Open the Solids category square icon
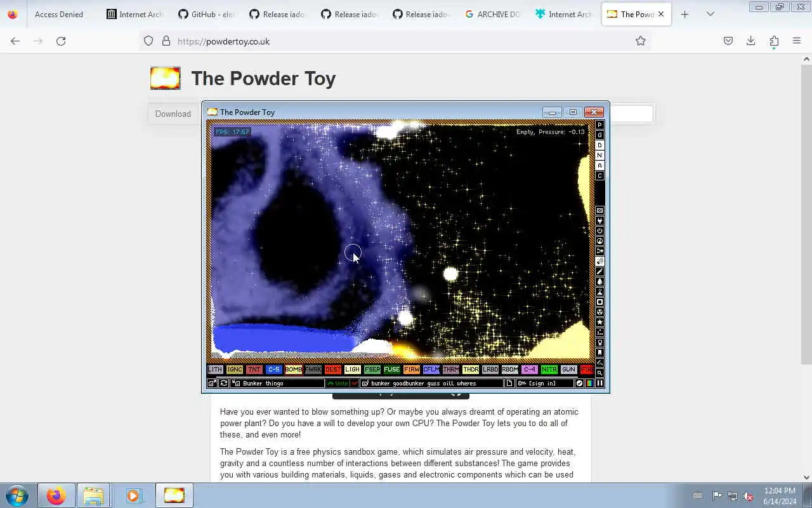 599,302
